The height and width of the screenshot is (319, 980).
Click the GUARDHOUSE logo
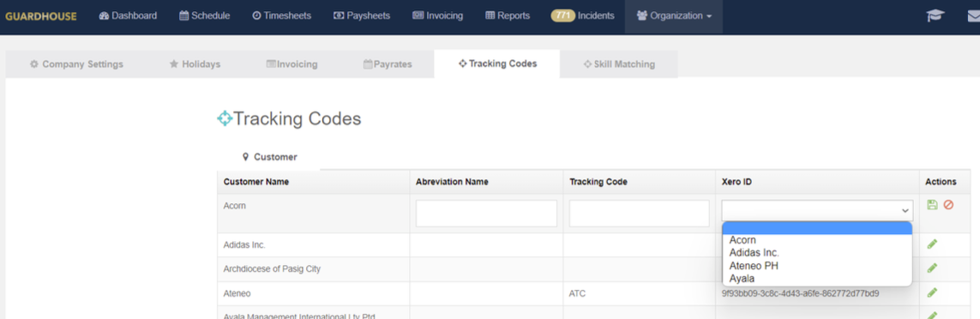pos(40,15)
